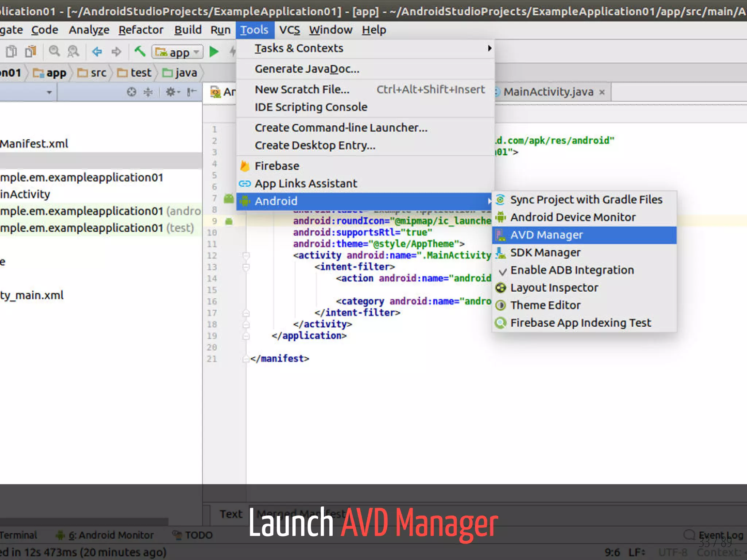Open Theme Editor entry
The width and height of the screenshot is (747, 560).
584,305
